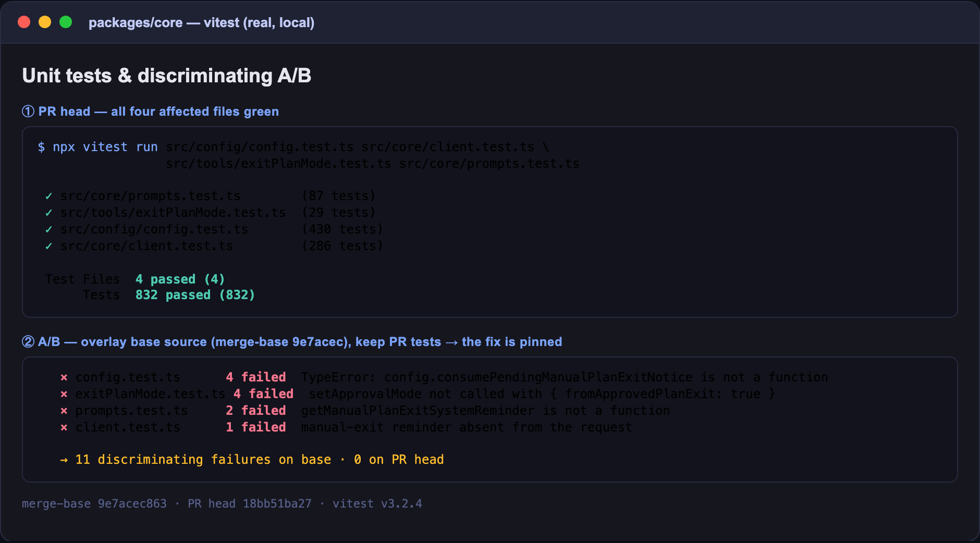980x543 pixels.
Task: Click the 'exitPlanMode.test.ts' failure row name
Action: click(x=150, y=394)
